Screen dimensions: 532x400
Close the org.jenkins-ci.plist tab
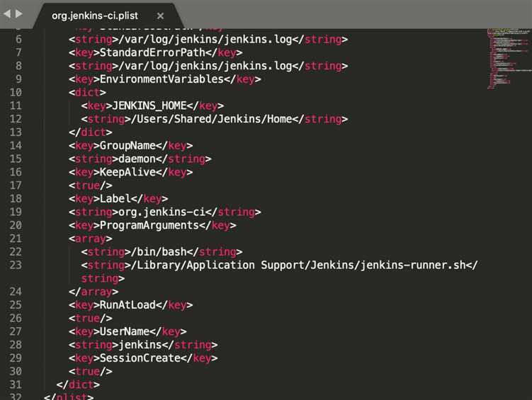point(161,16)
